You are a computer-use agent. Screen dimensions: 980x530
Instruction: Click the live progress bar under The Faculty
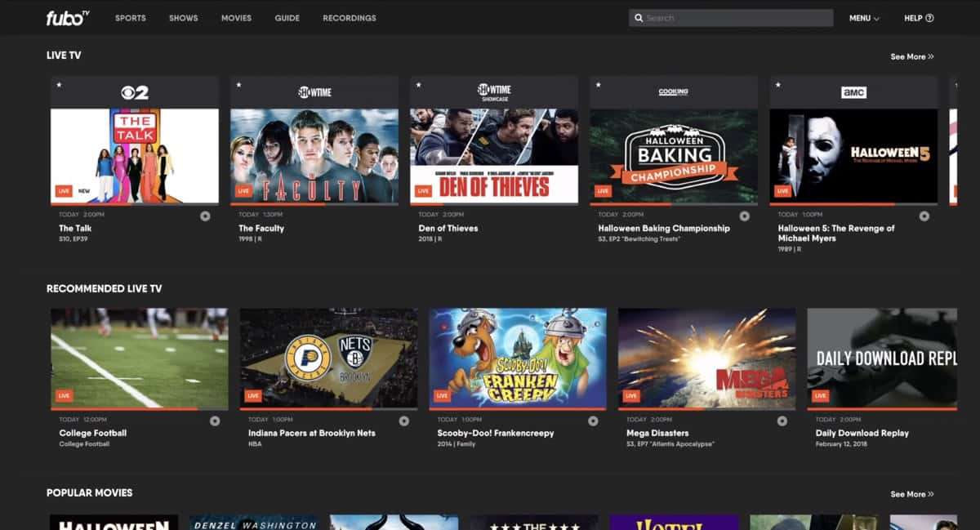tap(314, 205)
